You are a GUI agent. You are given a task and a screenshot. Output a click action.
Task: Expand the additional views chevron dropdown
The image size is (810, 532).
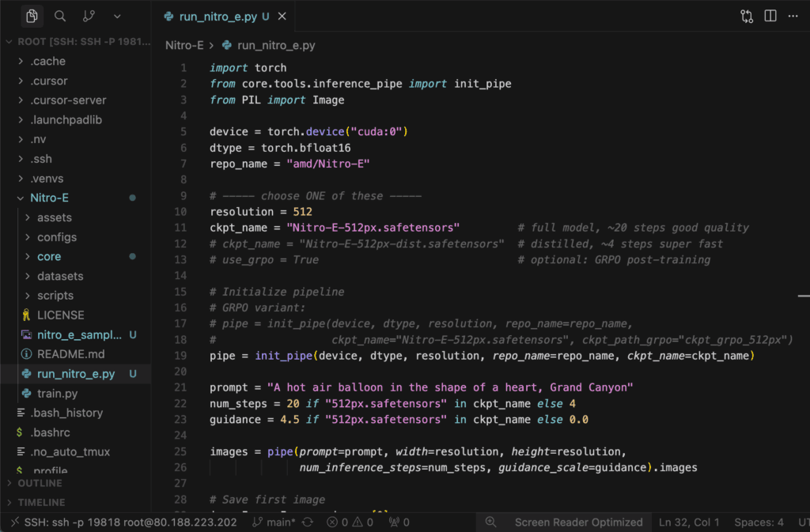coord(117,16)
